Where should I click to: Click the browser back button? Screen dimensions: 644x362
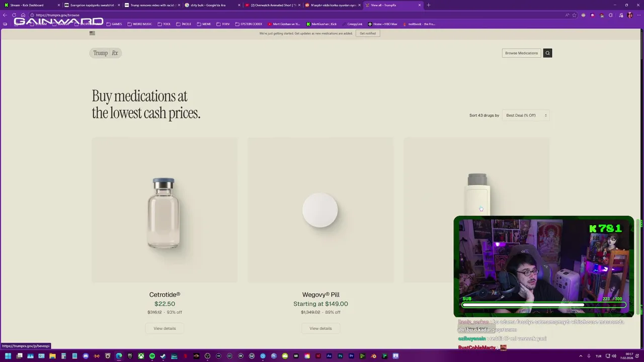tap(5, 15)
